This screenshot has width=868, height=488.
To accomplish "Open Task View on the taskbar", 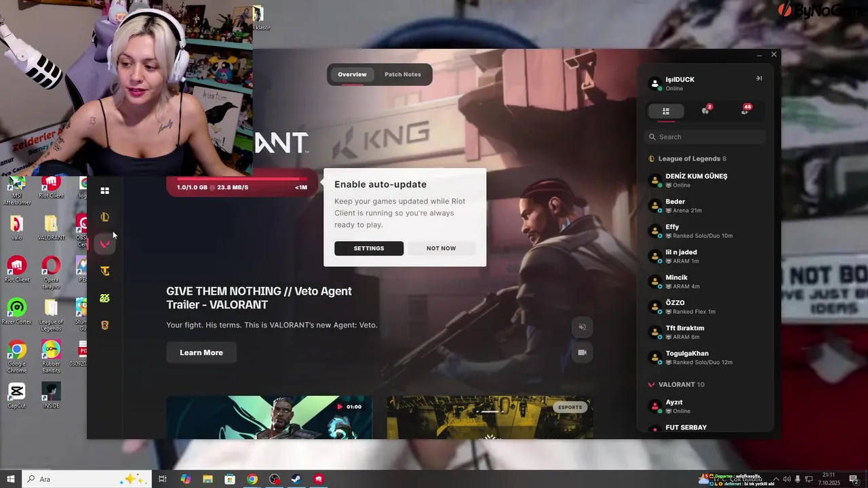I will coord(163,479).
